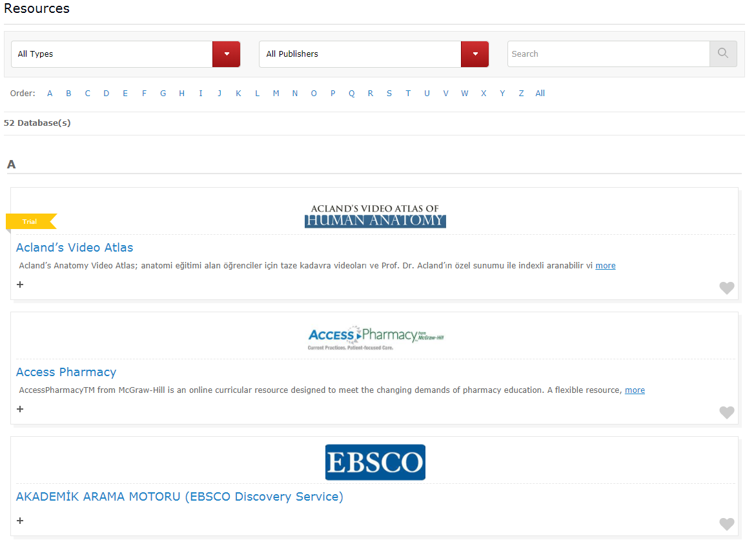Click the search magnifier icon
756x540 pixels.
pos(722,54)
